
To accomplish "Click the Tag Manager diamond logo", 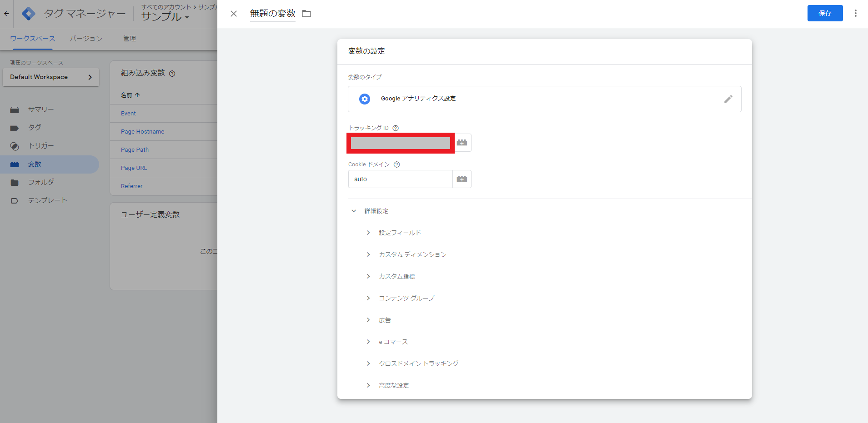I will [28, 14].
